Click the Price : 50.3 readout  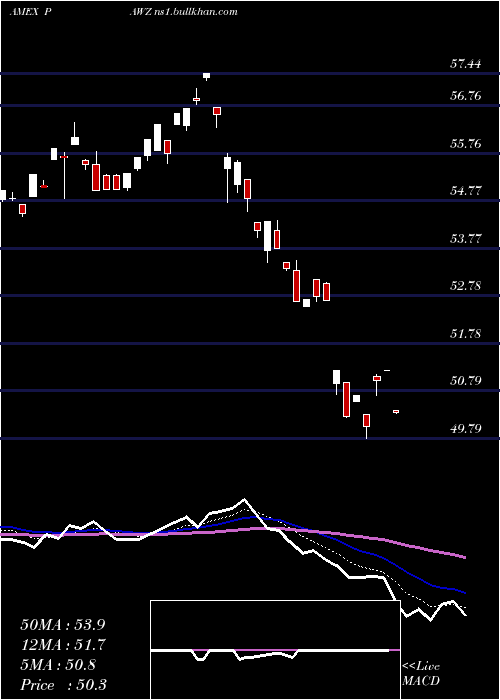pos(63,685)
